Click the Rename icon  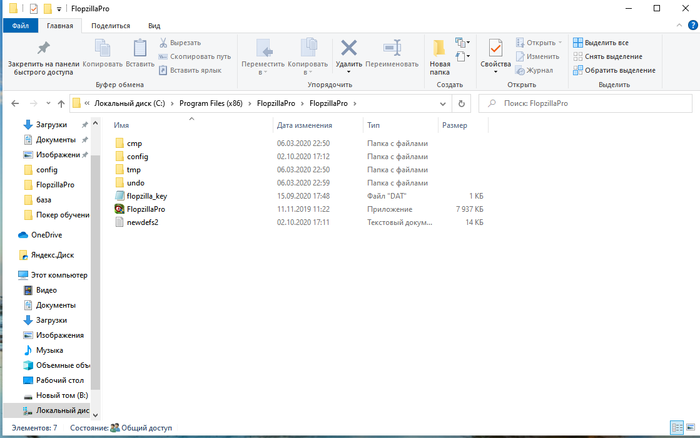[x=392, y=48]
